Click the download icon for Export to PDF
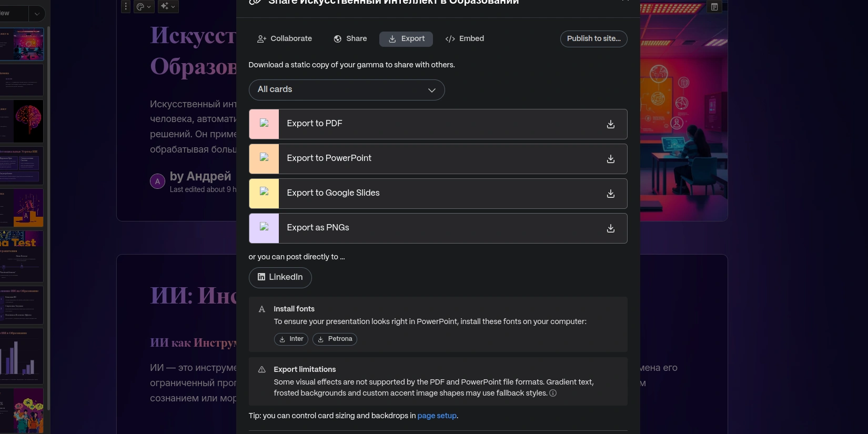The image size is (868, 434). click(x=610, y=124)
